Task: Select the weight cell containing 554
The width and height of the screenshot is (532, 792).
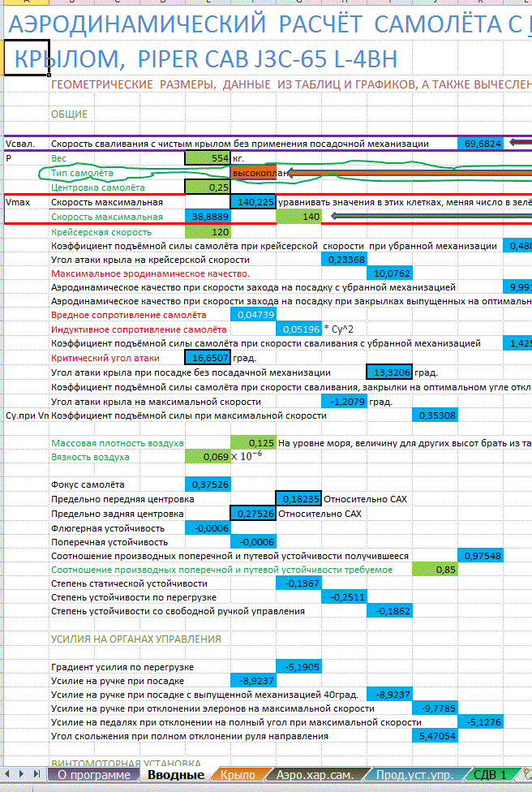Action: point(208,158)
